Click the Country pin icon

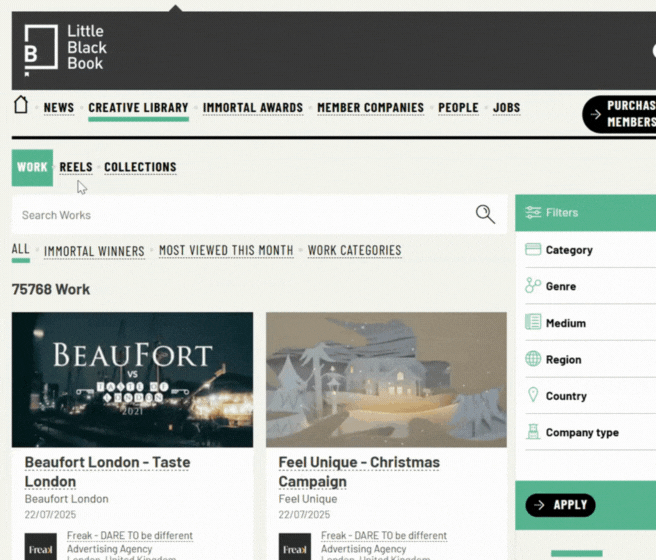(533, 395)
